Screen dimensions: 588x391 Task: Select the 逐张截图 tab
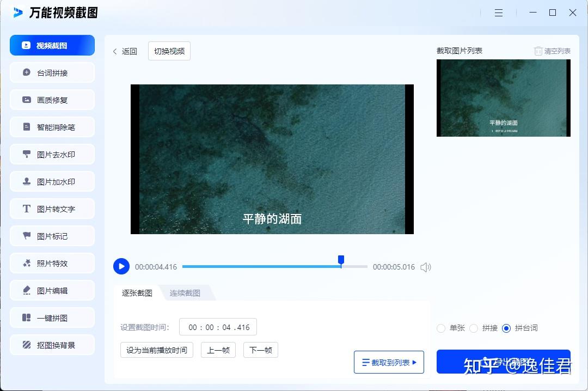(136, 292)
